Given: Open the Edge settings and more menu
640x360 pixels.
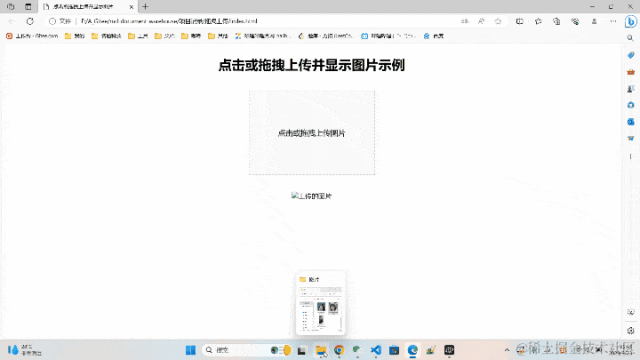Looking at the screenshot, I should click(613, 21).
